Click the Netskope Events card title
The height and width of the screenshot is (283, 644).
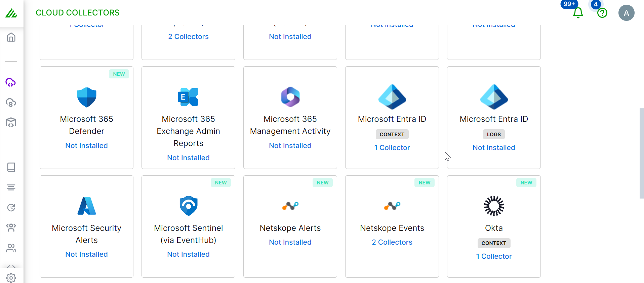point(392,228)
